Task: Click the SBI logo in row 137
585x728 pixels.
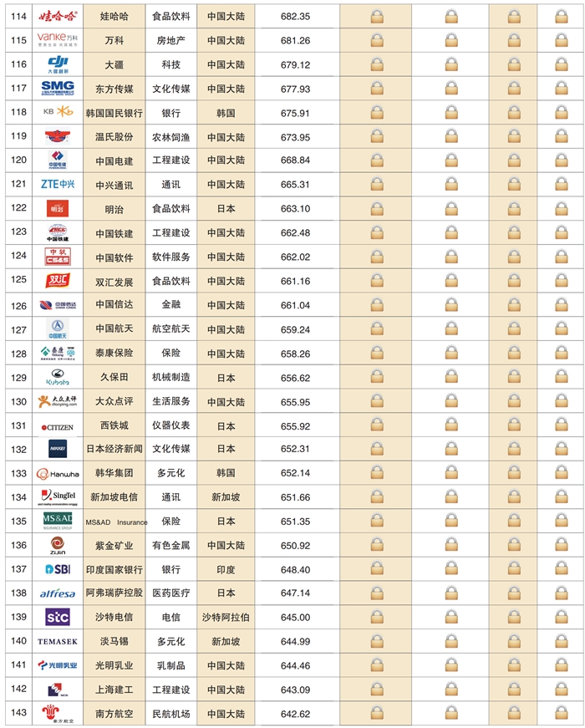Action: [x=58, y=568]
